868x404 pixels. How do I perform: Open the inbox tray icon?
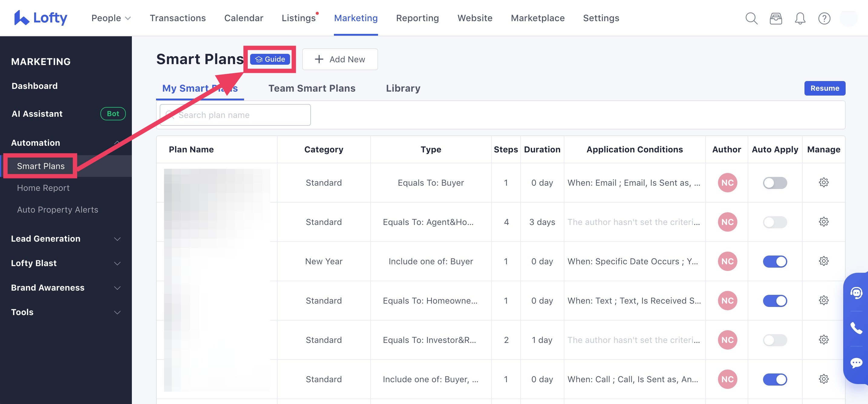(775, 18)
